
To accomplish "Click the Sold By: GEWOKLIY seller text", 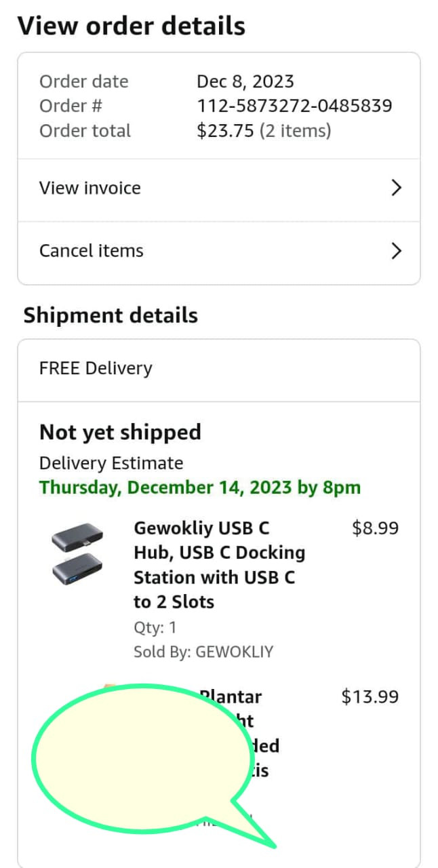I will pyautogui.click(x=203, y=652).
